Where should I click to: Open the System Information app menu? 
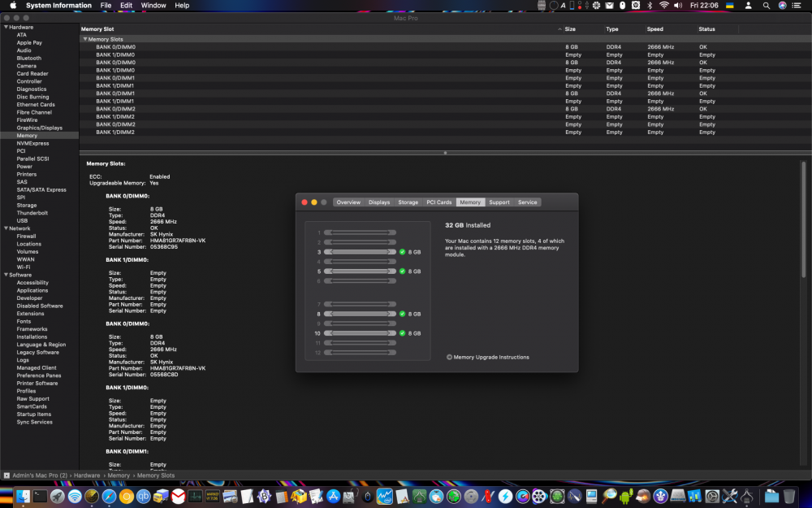click(58, 5)
